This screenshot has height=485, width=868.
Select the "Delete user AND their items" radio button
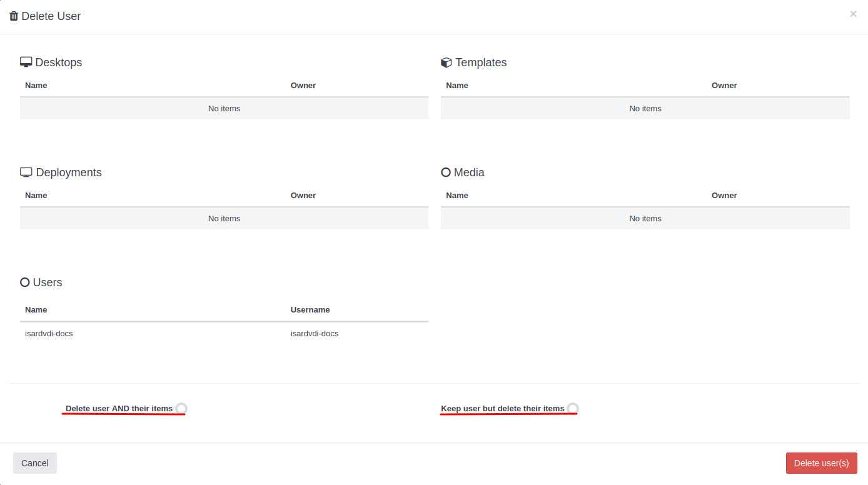[181, 409]
